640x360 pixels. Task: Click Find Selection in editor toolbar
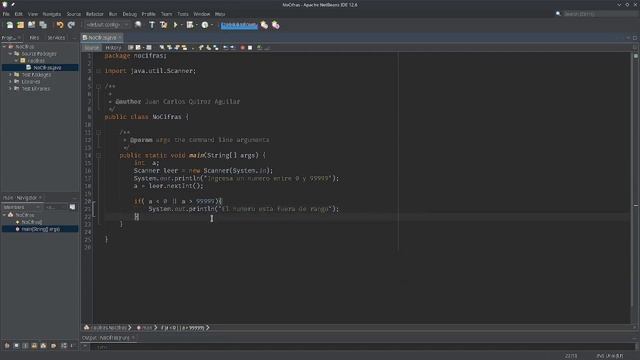pyautogui.click(x=162, y=48)
